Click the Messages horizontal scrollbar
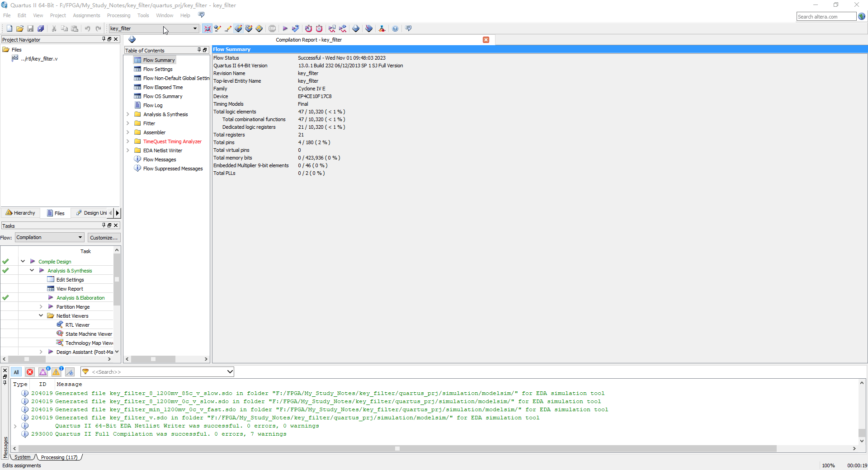Image resolution: width=868 pixels, height=470 pixels. click(396, 449)
